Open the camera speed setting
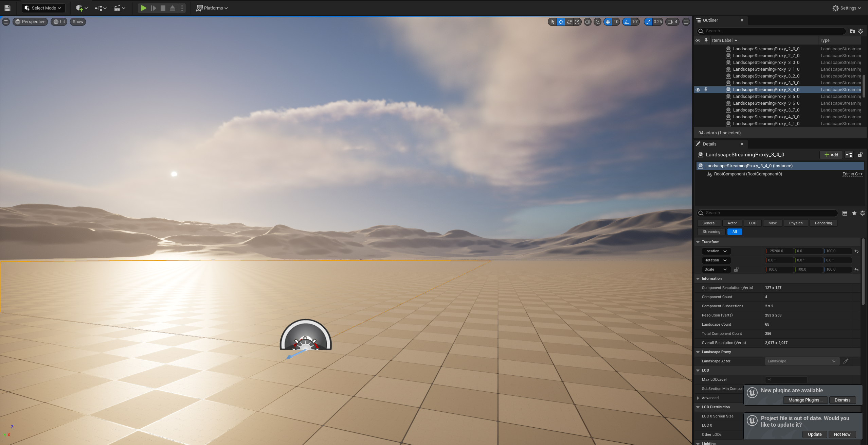868x445 pixels. tap(672, 22)
